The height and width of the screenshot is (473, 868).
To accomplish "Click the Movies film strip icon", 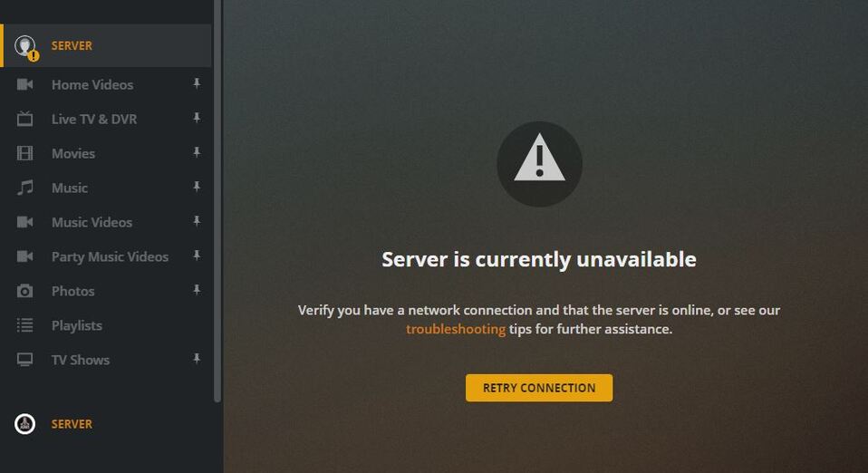I will (x=24, y=153).
